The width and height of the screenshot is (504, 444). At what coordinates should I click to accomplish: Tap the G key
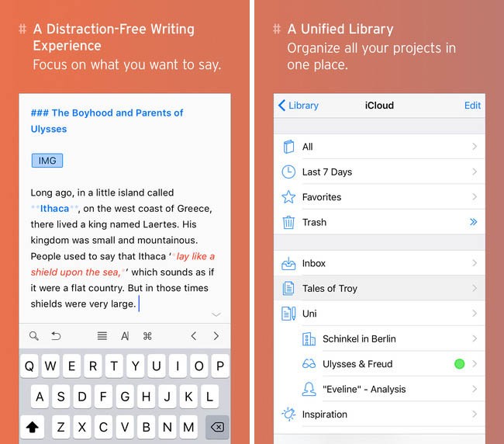125,397
